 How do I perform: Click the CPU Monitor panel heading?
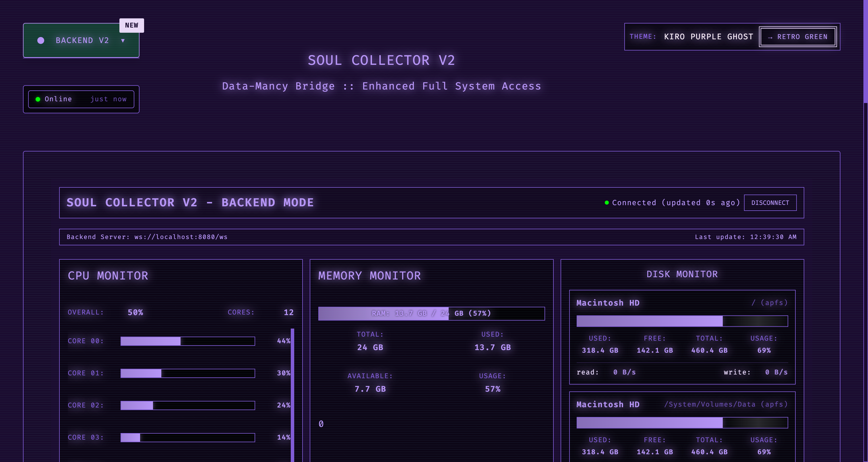(x=108, y=276)
